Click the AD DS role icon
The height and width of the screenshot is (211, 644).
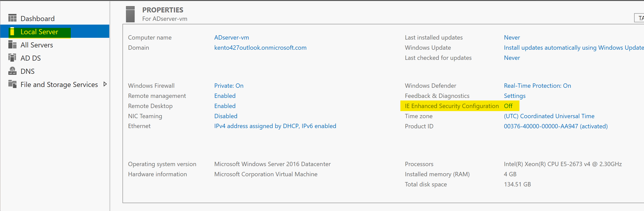pos(12,58)
